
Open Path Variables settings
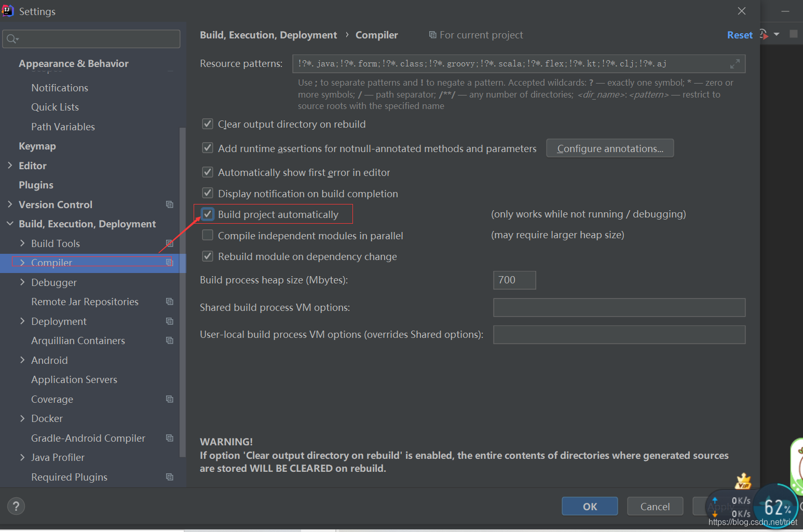[63, 127]
